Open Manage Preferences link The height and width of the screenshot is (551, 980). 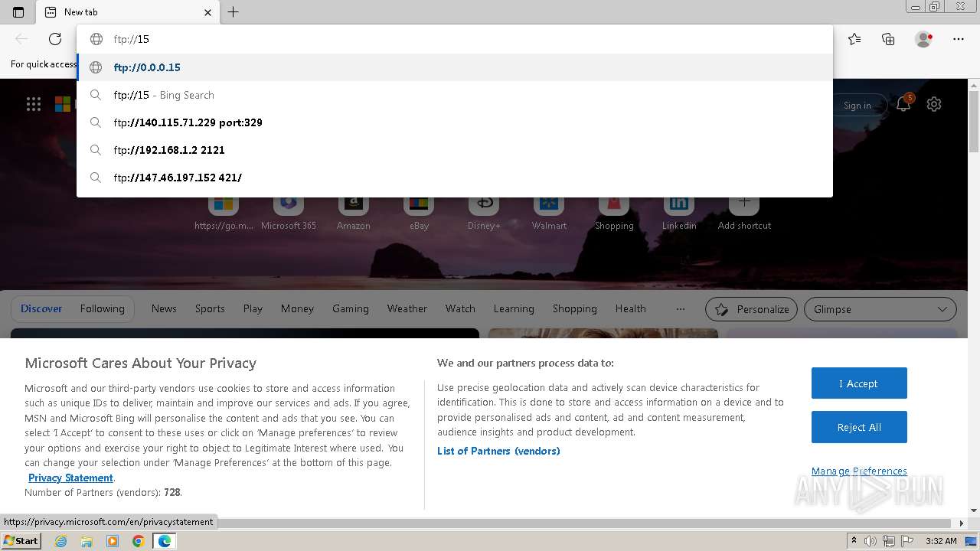tap(859, 471)
